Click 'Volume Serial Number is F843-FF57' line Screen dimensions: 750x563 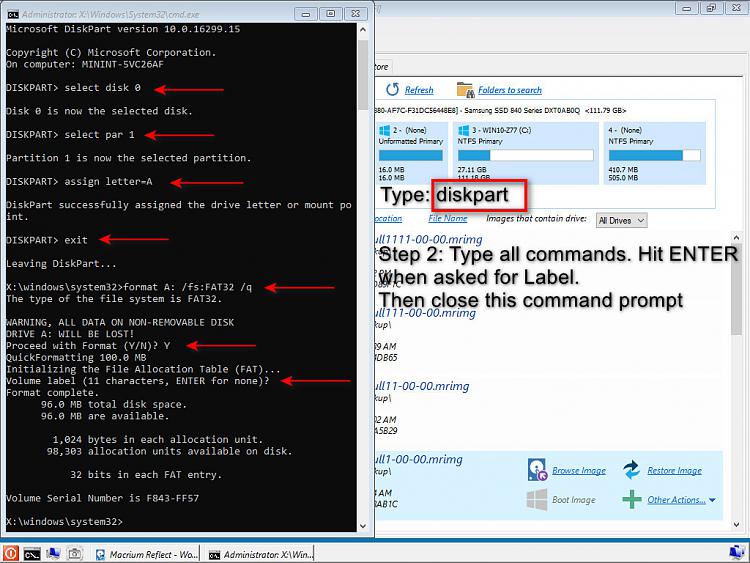click(x=102, y=498)
